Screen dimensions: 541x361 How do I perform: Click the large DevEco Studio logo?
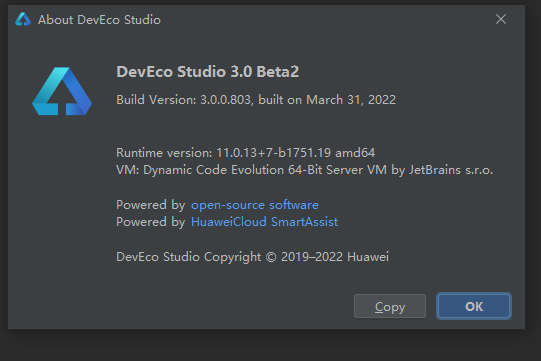(x=62, y=91)
